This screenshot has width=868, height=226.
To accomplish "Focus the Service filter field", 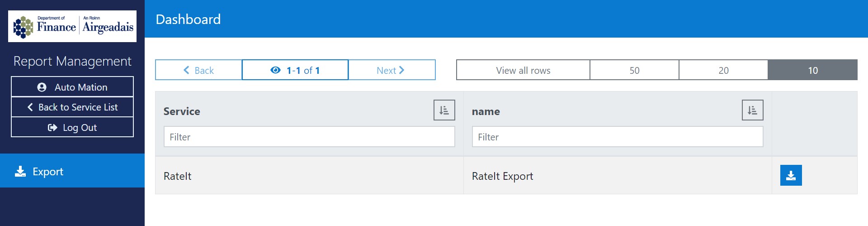I will pos(309,137).
